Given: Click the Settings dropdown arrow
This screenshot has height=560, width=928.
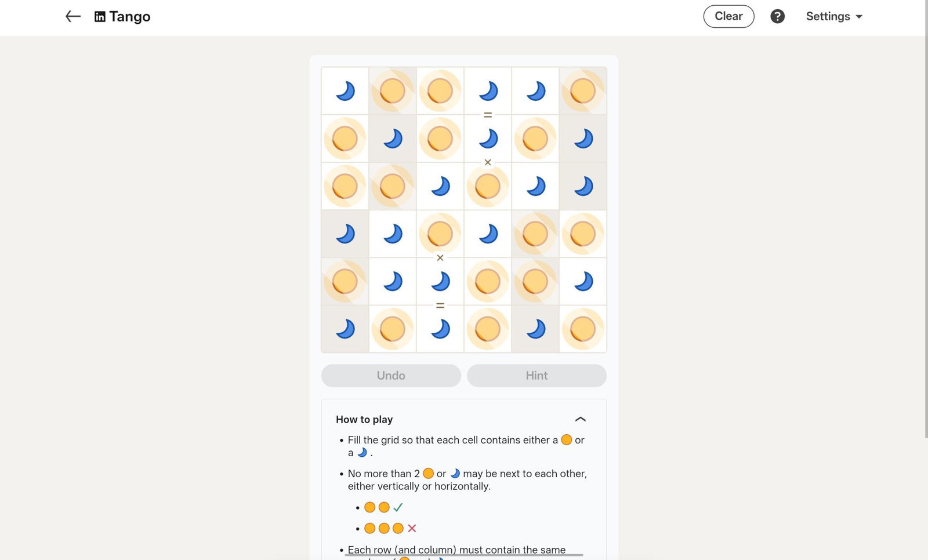Looking at the screenshot, I should (x=859, y=17).
